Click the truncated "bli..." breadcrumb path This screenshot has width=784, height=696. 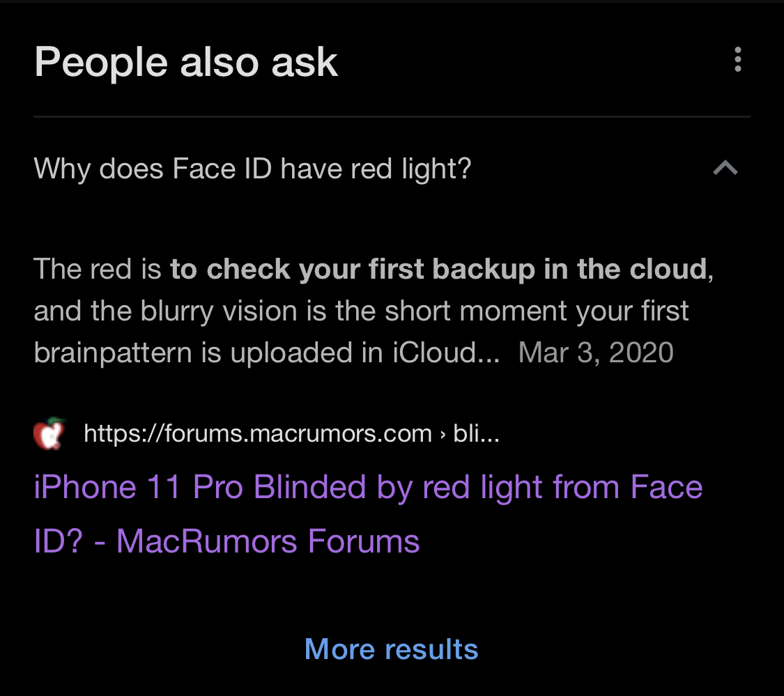click(476, 434)
